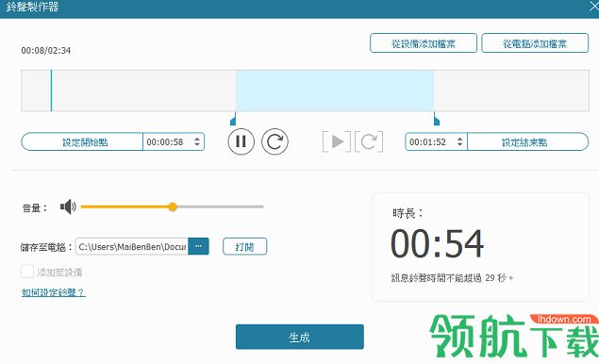
Task: Click the 從設備添加檔案 button
Action: (x=424, y=43)
